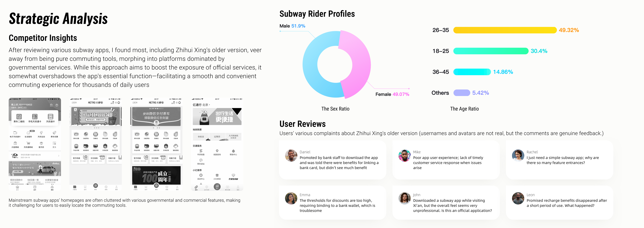Viewport: 644px width, 228px height.
Task: Open the 天府通商城 shopping cart icon
Action: click(x=28, y=143)
